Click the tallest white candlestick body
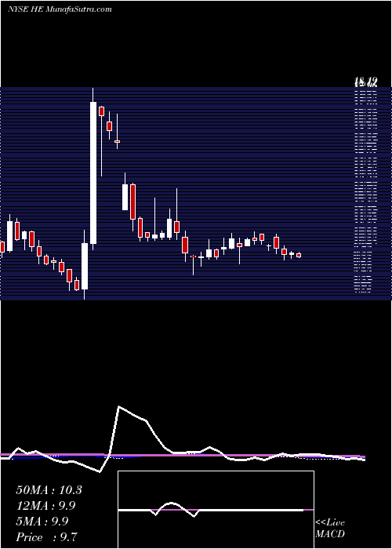Screen dimensions: 392x549 pos(93,173)
